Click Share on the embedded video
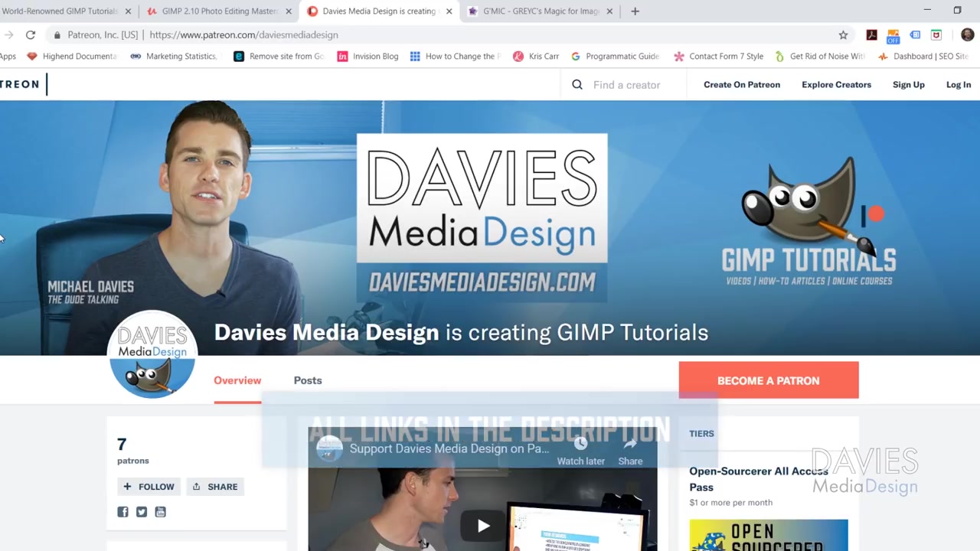Image resolution: width=980 pixels, height=551 pixels. click(630, 450)
